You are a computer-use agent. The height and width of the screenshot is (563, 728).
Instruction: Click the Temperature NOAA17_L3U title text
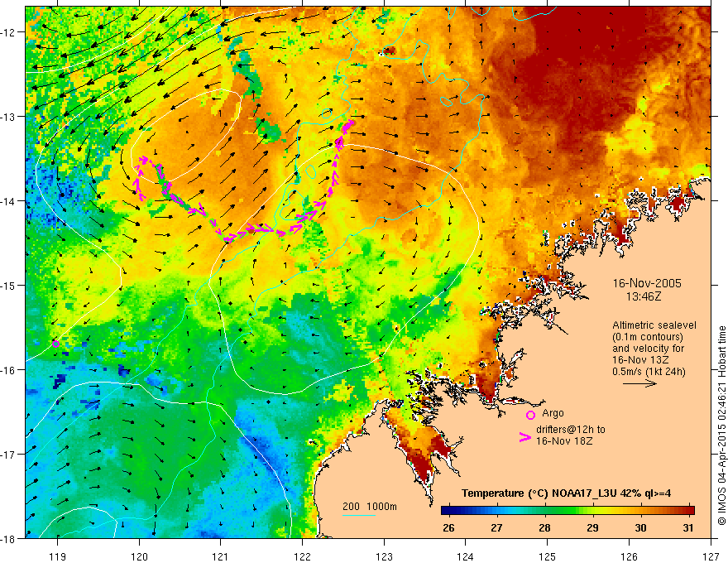[566, 493]
